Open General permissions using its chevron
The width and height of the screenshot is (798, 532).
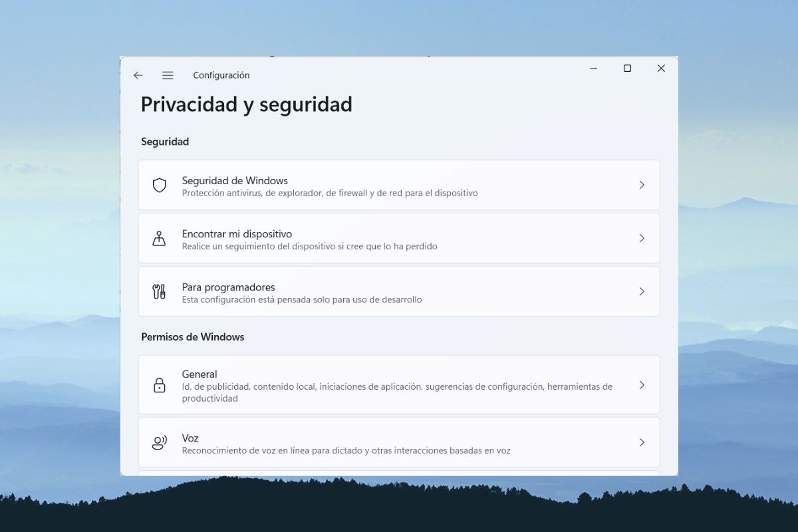point(642,385)
